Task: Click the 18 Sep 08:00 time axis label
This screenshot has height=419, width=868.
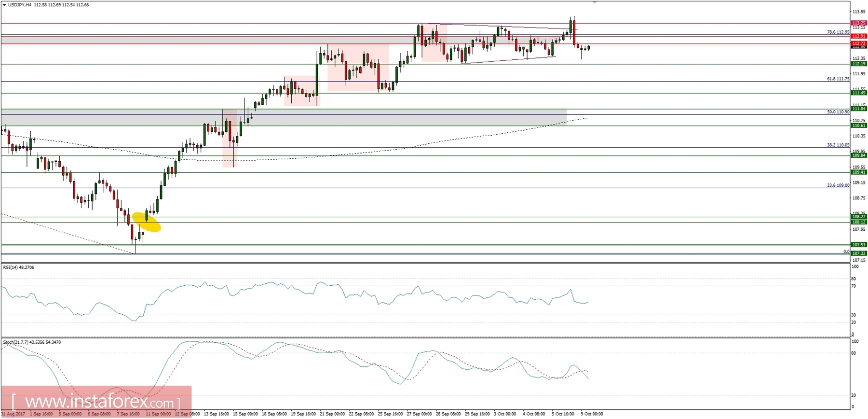Action: 274,414
